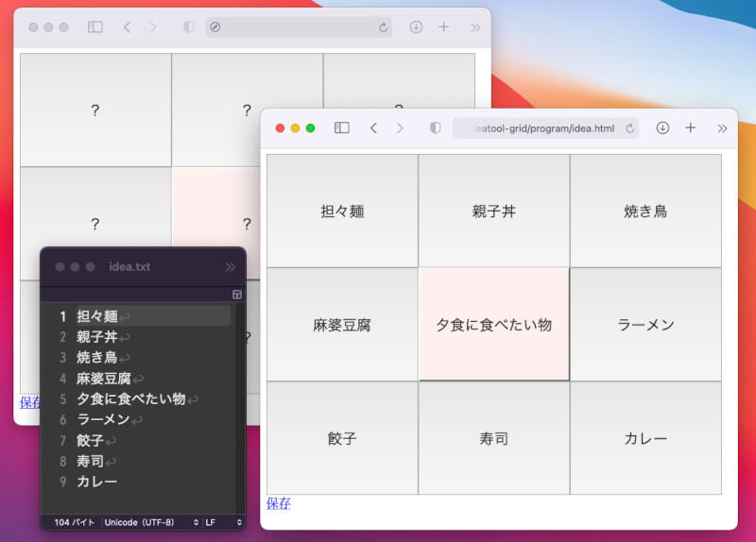The width and height of the screenshot is (756, 542).
Task: Click split editor icon in idea.txt window
Action: pyautogui.click(x=237, y=295)
